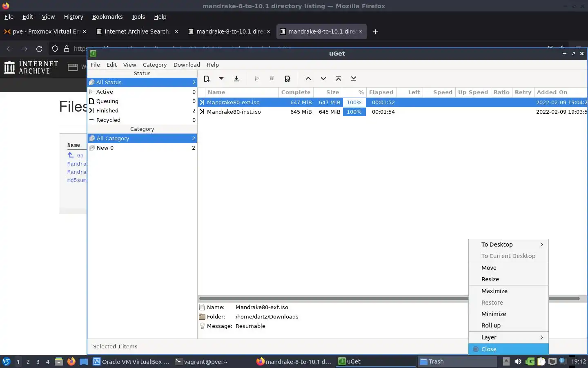The height and width of the screenshot is (368, 588).
Task: Choose Roll up in the window menu
Action: (x=508, y=325)
